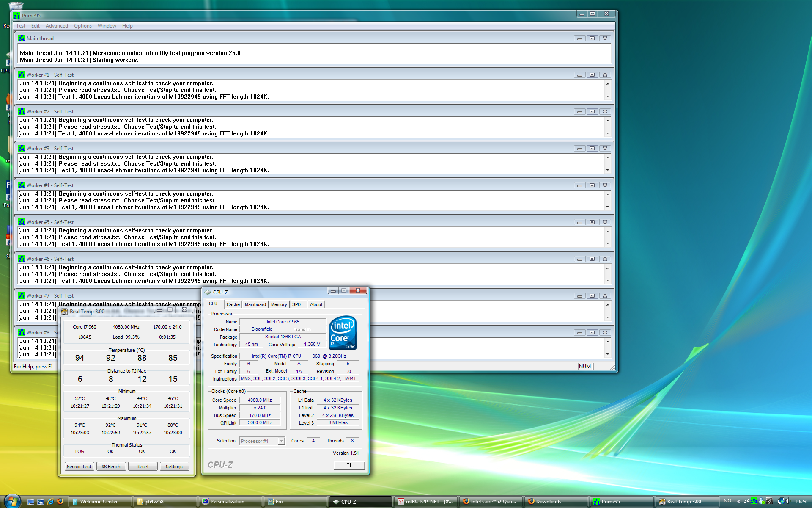Click the Main thread window icon
Screen dimensions: 812x508
[x=22, y=38]
